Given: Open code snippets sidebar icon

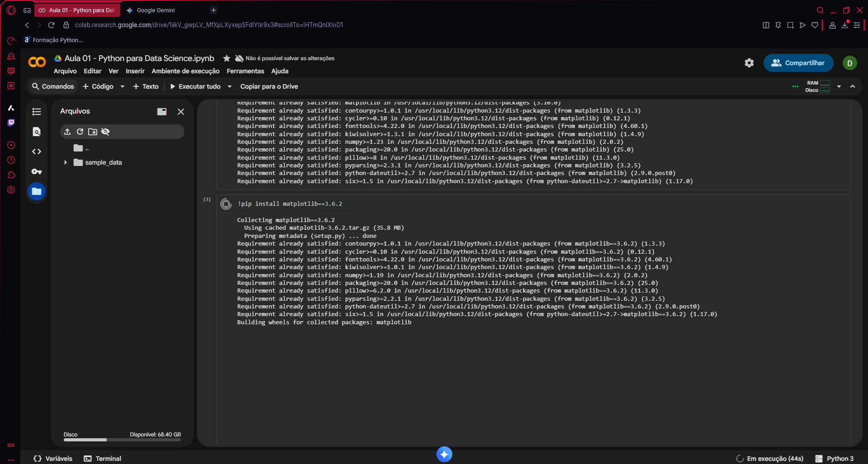Looking at the screenshot, I should 37,152.
